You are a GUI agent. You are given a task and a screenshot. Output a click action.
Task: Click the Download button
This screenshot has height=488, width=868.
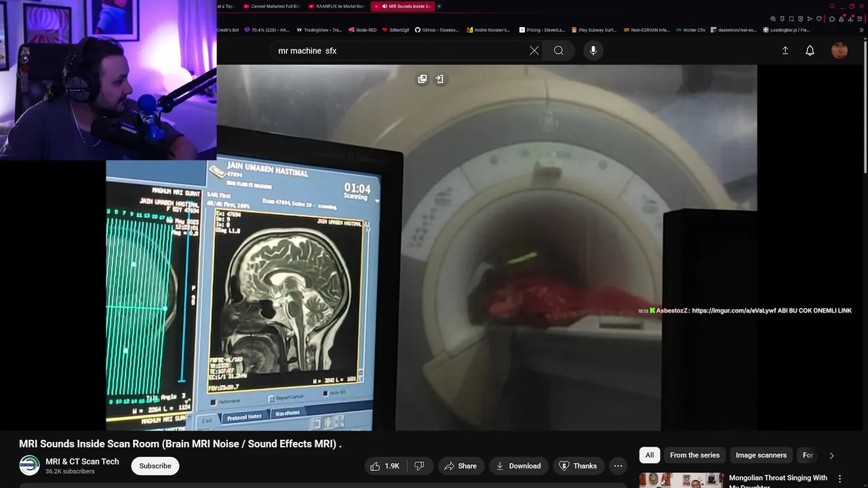pyautogui.click(x=519, y=466)
